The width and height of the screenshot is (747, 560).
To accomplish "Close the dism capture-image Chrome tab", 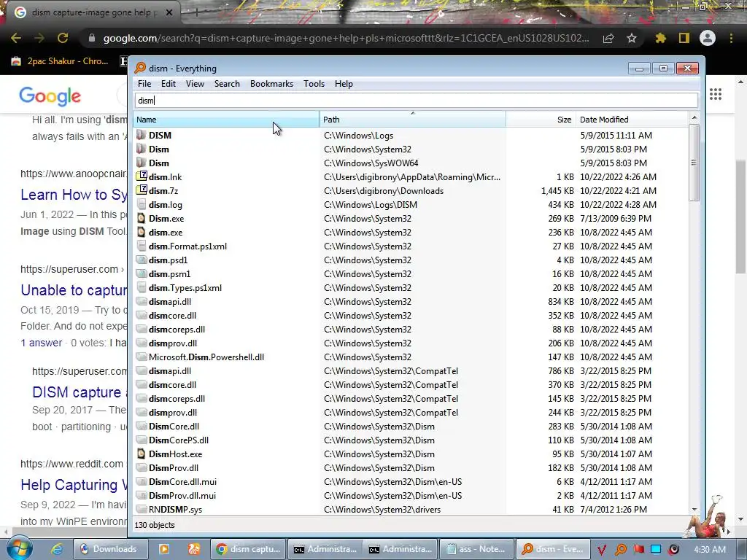I will pos(169,12).
